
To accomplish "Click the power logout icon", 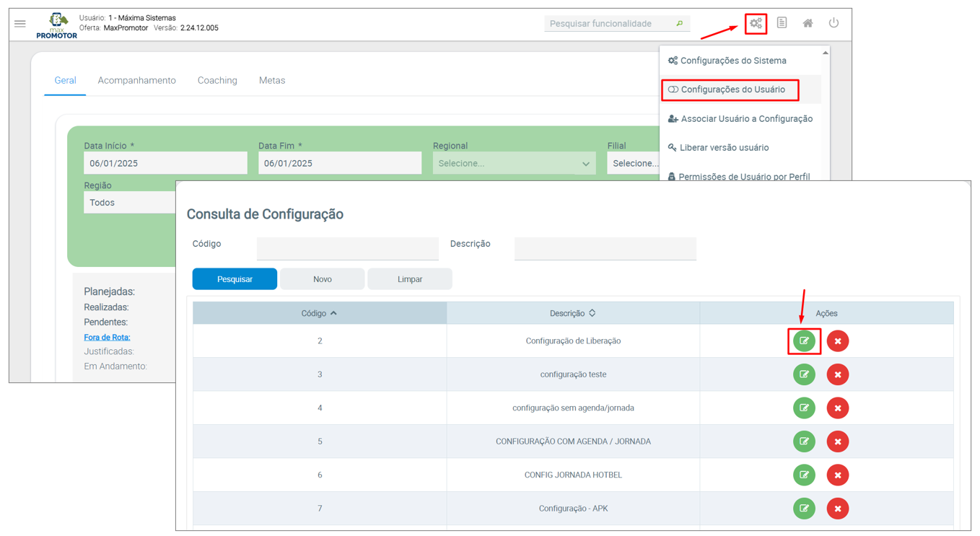I will tap(834, 23).
